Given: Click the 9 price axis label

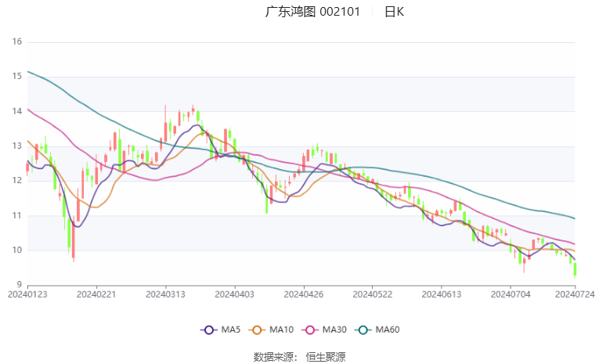Looking at the screenshot, I should click(19, 285).
